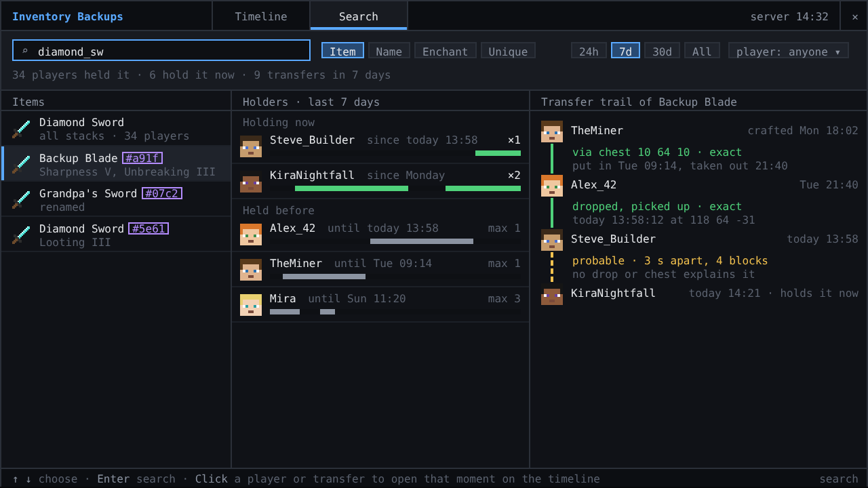
Task: Open the dropped, picked up transfer
Action: 657,207
